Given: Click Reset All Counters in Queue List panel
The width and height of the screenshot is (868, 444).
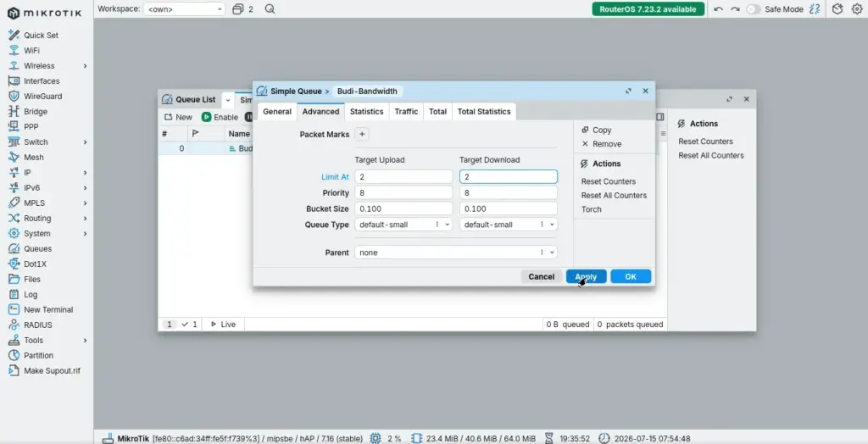Looking at the screenshot, I should (711, 156).
